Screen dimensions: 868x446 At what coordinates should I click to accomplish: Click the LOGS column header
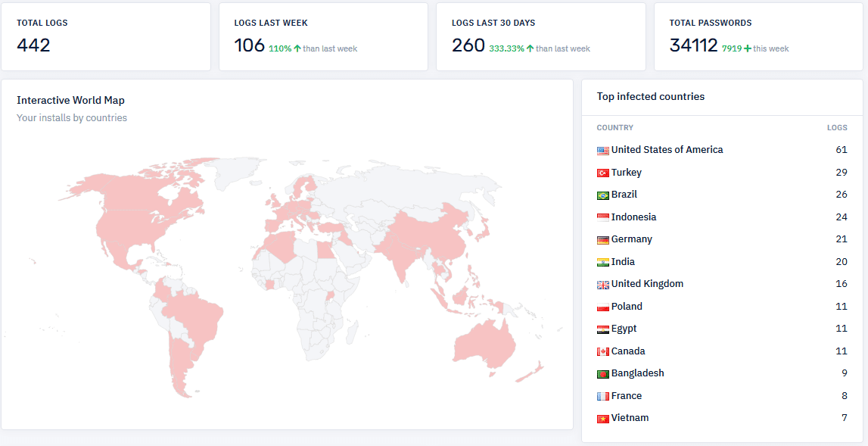pyautogui.click(x=837, y=128)
